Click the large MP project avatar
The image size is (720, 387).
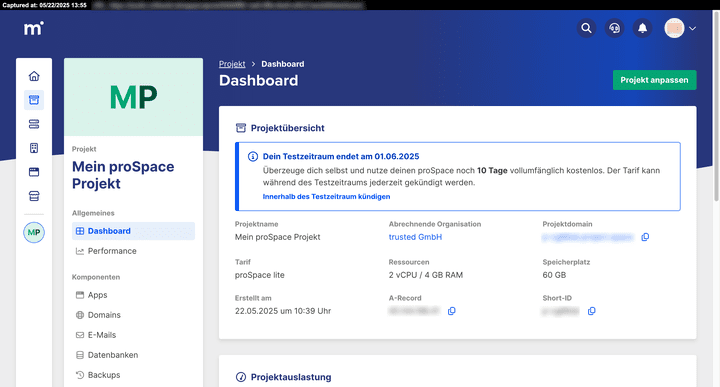point(134,97)
